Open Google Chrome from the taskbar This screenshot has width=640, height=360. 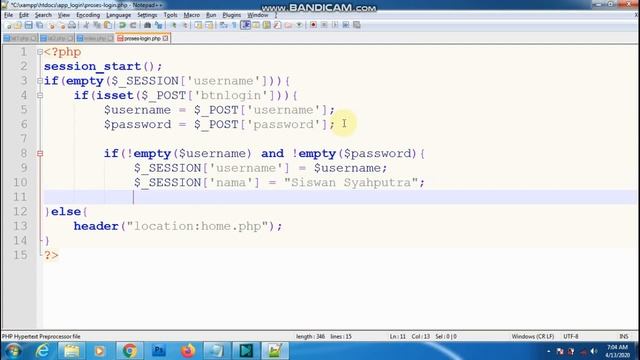tap(130, 351)
